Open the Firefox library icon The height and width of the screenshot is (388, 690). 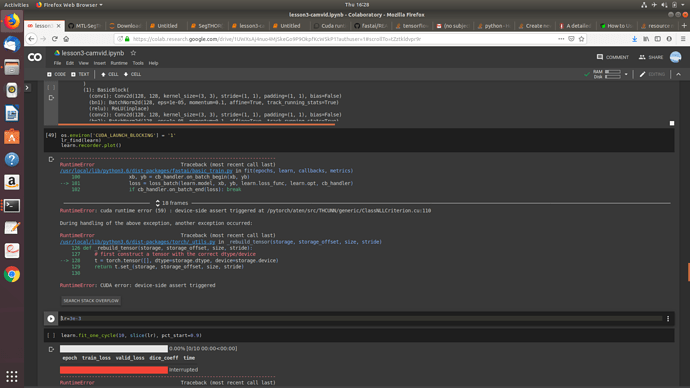click(646, 39)
